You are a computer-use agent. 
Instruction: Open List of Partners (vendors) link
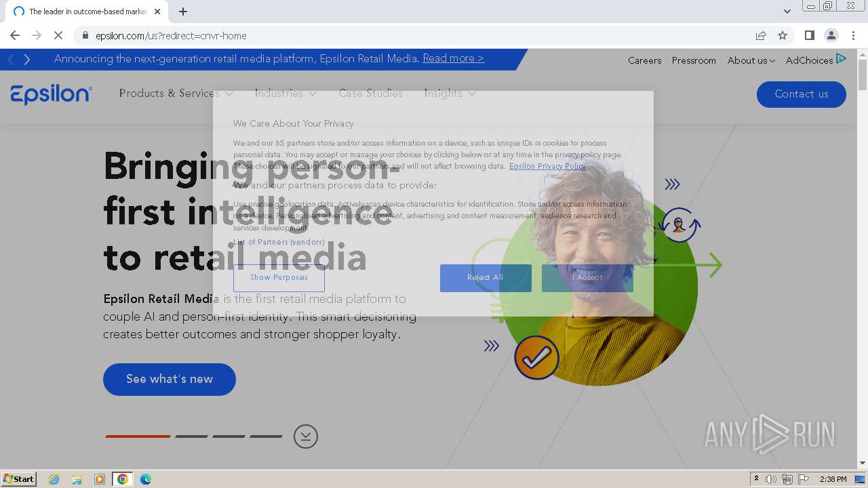[x=279, y=242]
